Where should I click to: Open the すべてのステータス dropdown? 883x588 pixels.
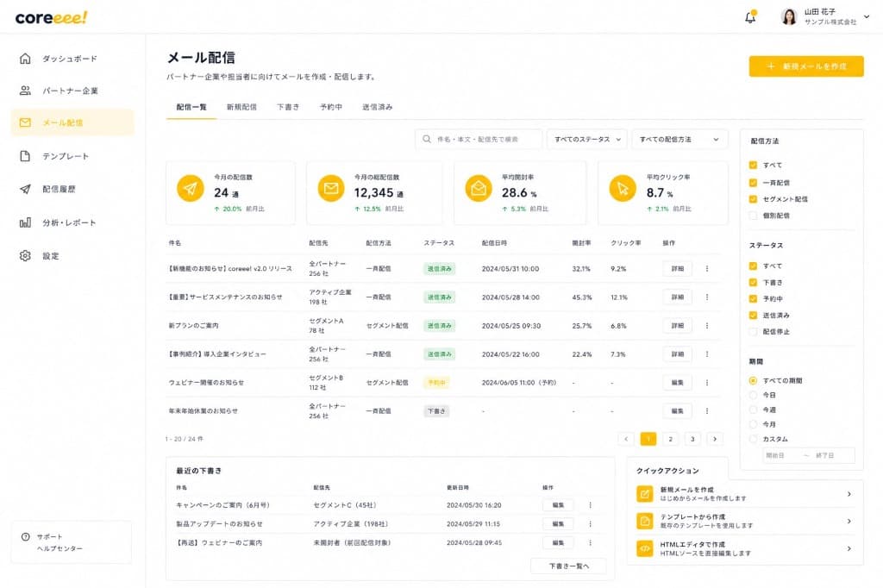click(586, 139)
